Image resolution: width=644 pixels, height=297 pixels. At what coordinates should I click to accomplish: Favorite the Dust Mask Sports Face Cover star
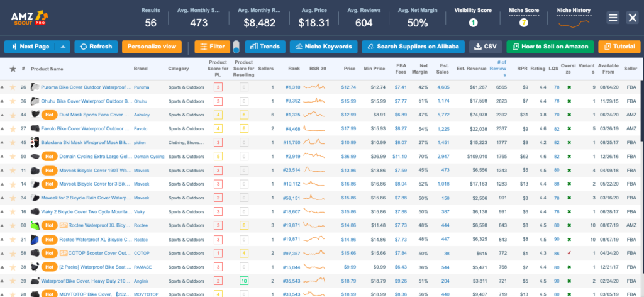click(x=13, y=115)
